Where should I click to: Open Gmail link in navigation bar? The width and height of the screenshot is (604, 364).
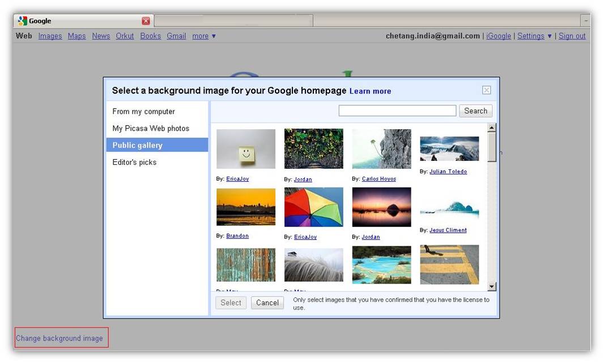click(176, 36)
